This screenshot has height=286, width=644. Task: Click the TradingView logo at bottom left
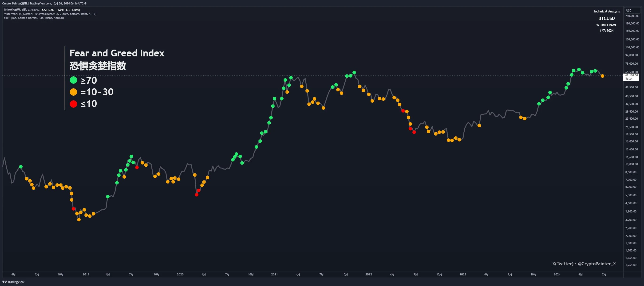pos(13,282)
